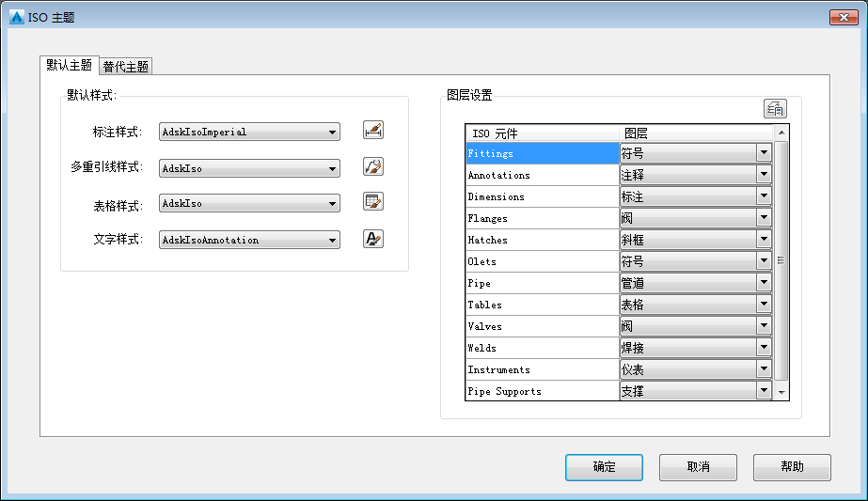Open the text style editor icon

373,239
